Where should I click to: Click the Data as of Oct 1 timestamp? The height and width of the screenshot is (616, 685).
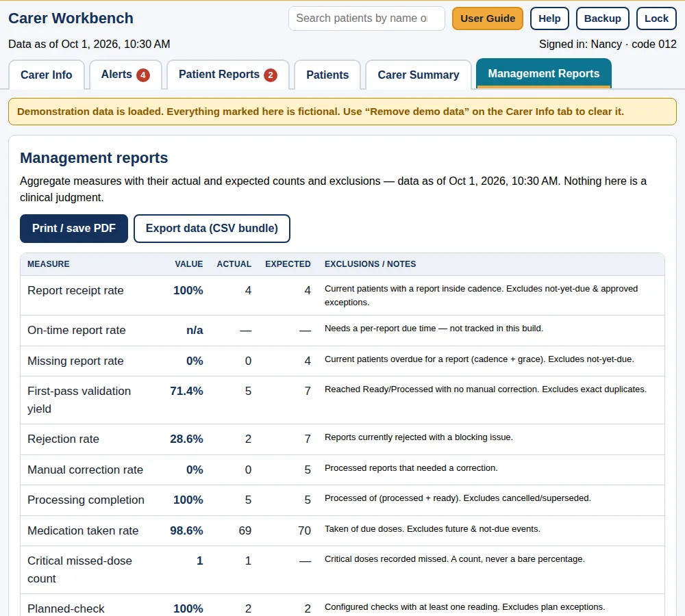pos(89,44)
